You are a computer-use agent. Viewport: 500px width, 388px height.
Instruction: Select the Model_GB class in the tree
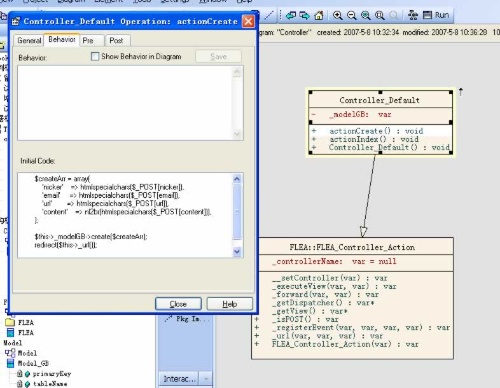coord(33,363)
